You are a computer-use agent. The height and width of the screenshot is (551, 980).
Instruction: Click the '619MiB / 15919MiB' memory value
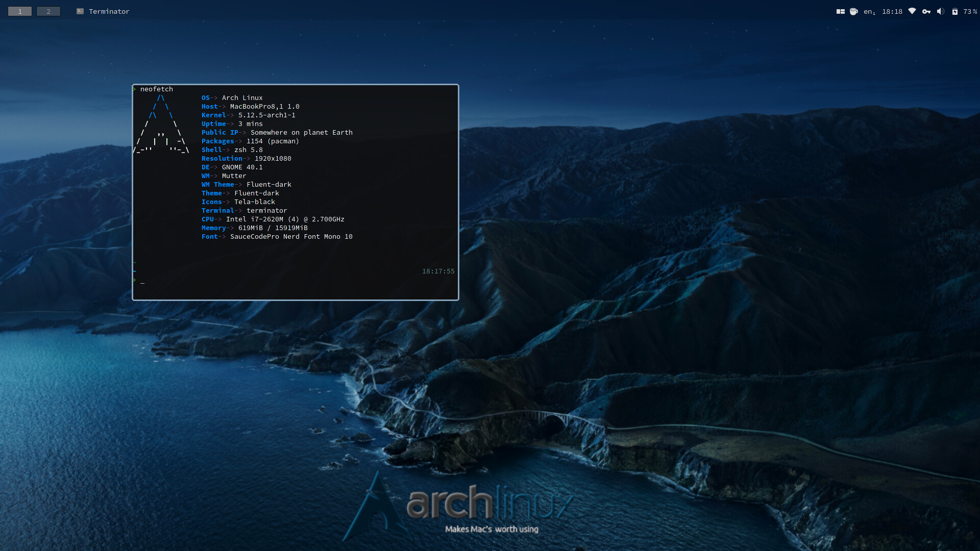pos(273,228)
